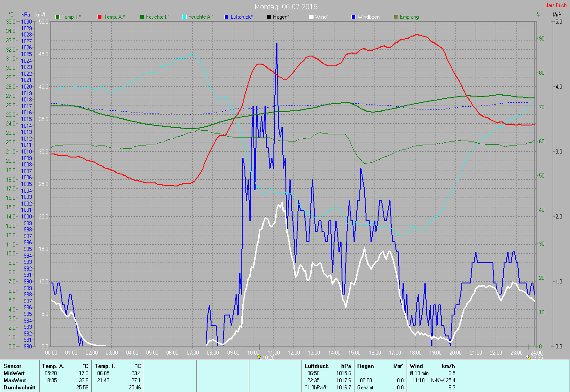Viewport: 570px width, 392px height.
Task: Click the black Regen legend swatch
Action: pyautogui.click(x=269, y=17)
